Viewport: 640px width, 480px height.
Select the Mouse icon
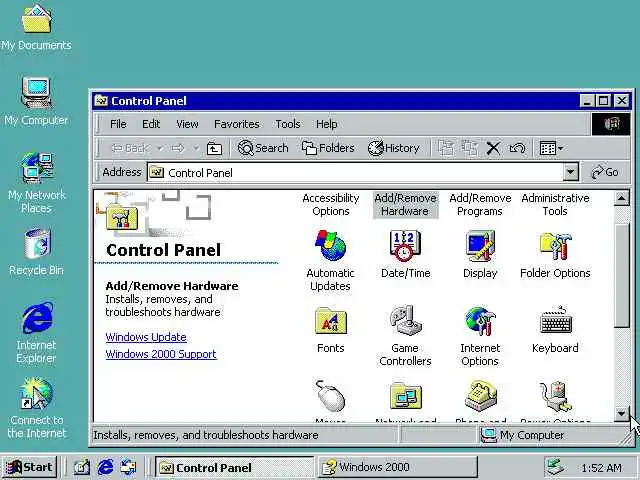coord(331,396)
